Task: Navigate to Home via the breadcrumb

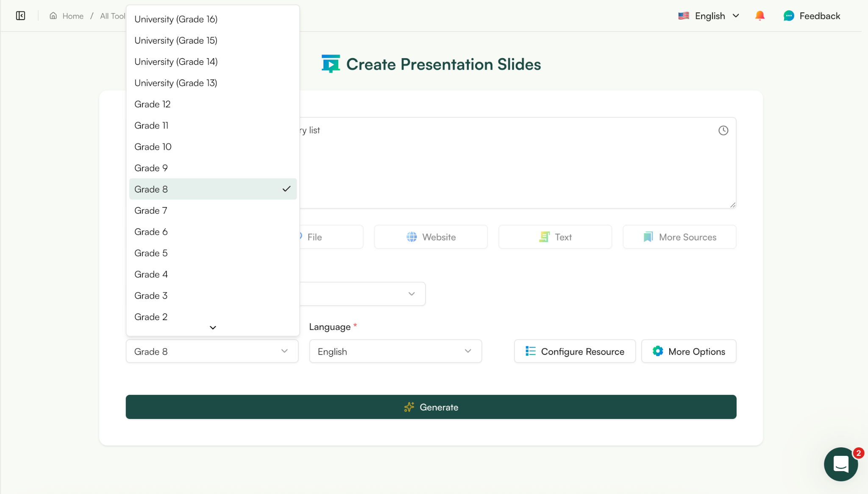Action: [72, 16]
